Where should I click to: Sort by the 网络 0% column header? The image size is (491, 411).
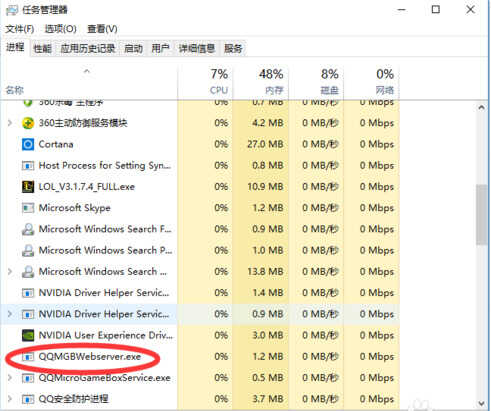tap(372, 82)
